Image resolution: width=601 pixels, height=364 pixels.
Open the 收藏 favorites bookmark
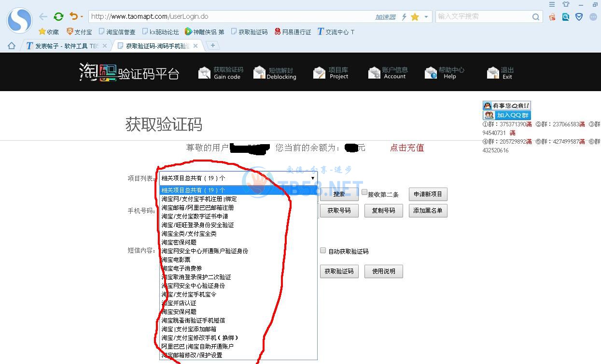[x=49, y=32]
